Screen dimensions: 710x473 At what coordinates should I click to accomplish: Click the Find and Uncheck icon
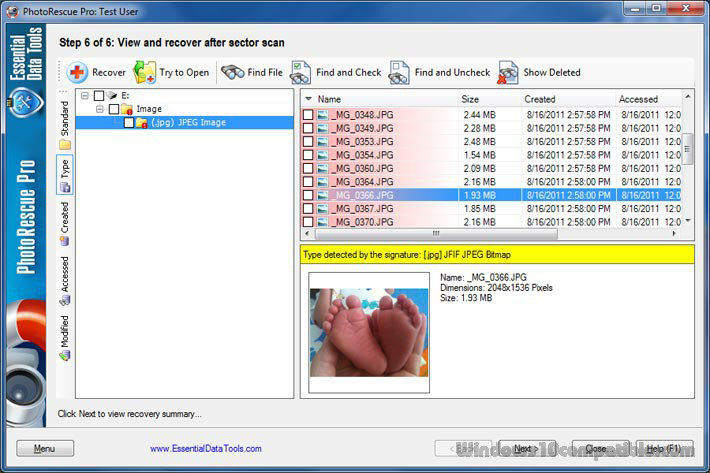(x=400, y=72)
